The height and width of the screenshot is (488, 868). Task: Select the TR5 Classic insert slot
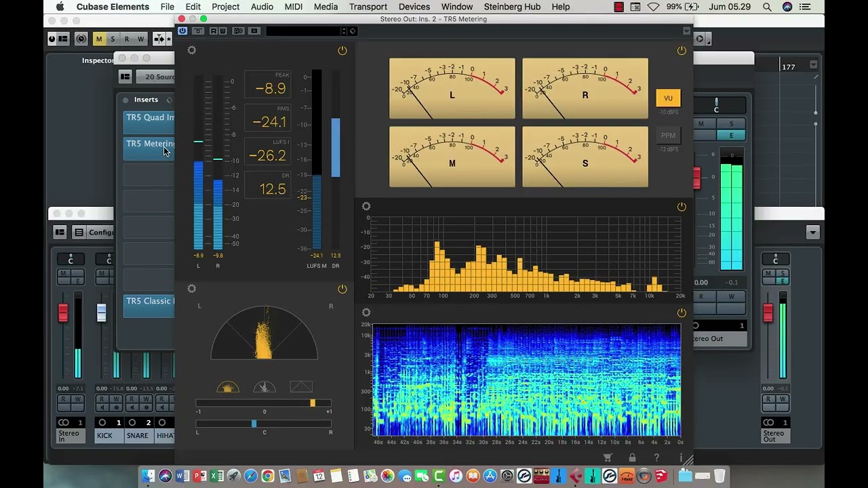149,306
